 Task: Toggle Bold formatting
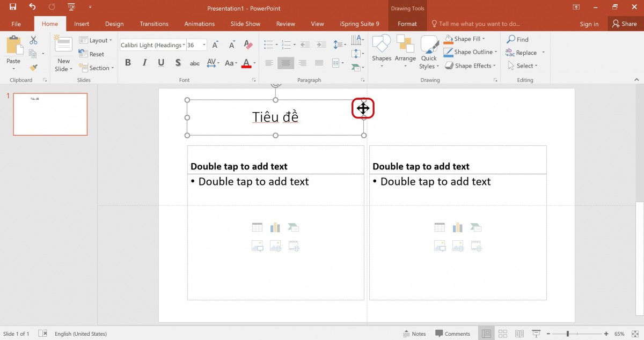coord(128,63)
